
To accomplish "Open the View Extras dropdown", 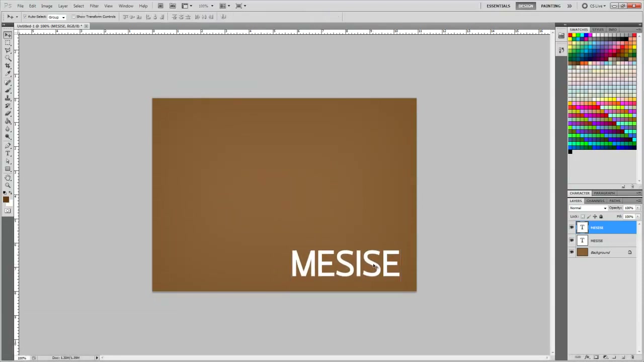I will [187, 6].
